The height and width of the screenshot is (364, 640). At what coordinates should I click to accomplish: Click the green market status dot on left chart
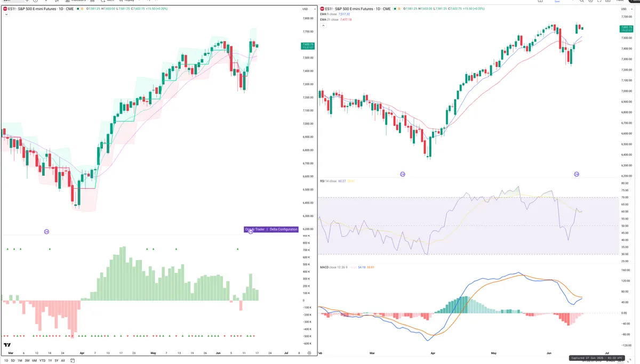(x=77, y=9)
